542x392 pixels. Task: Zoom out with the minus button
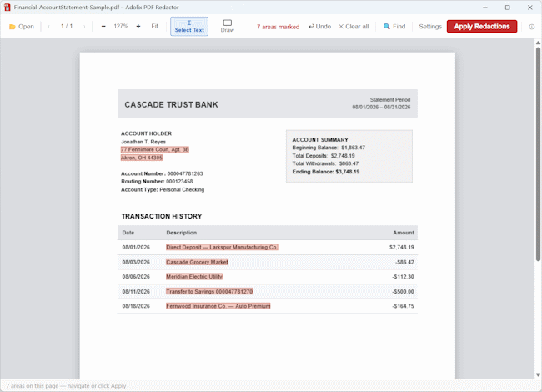tap(103, 26)
